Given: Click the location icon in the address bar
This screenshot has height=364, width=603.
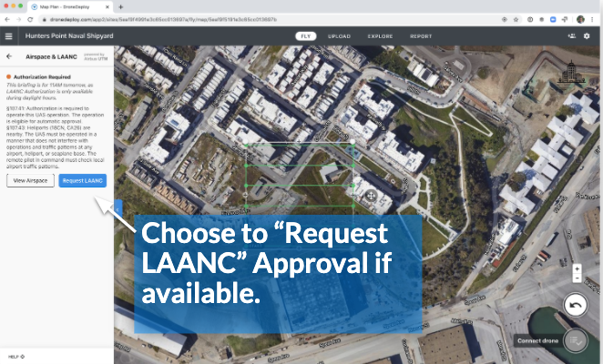Looking at the screenshot, I should 504,19.
